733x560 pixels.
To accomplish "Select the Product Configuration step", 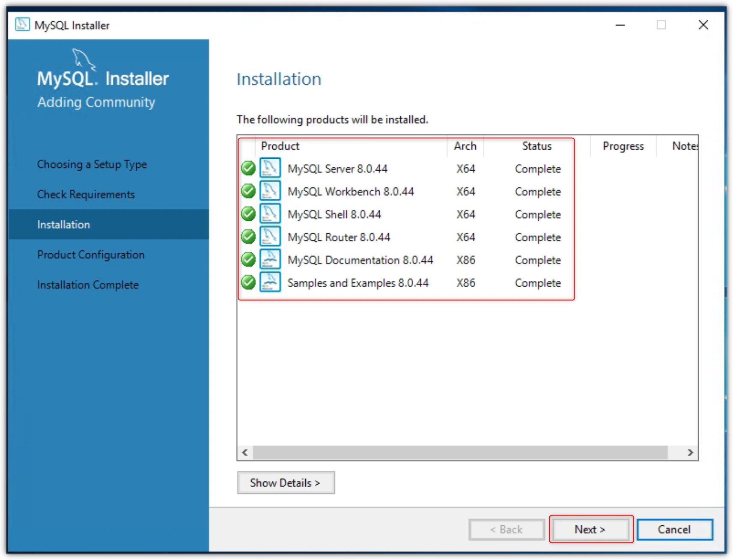I will (91, 255).
